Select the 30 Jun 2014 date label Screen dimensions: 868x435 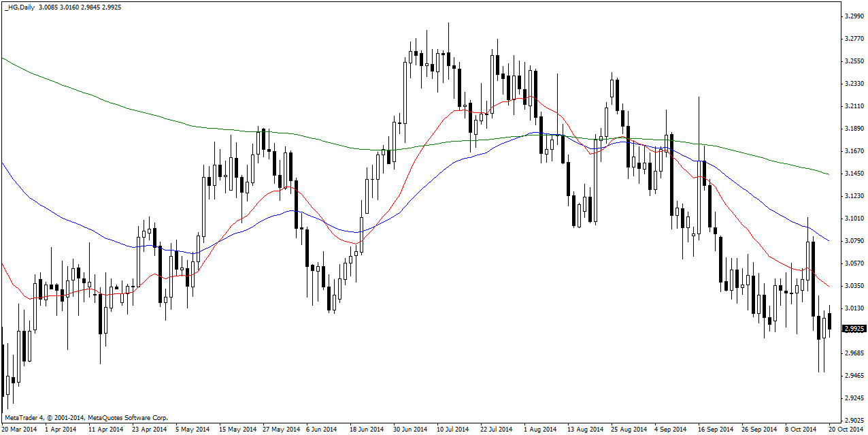point(410,430)
